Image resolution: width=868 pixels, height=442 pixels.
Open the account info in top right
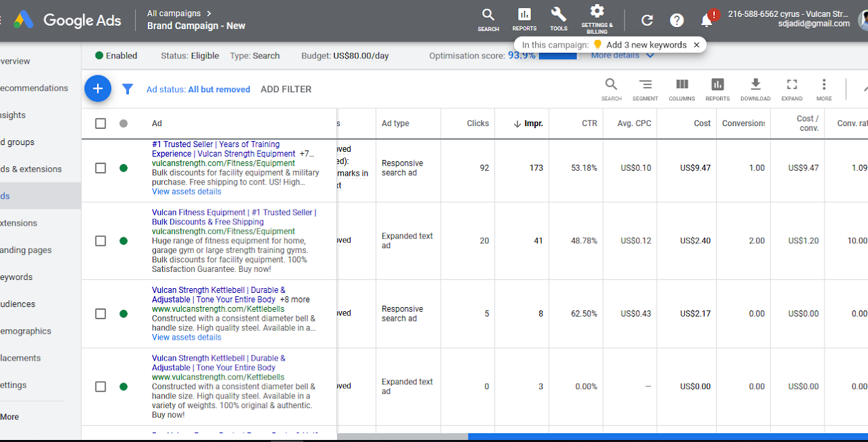789,19
